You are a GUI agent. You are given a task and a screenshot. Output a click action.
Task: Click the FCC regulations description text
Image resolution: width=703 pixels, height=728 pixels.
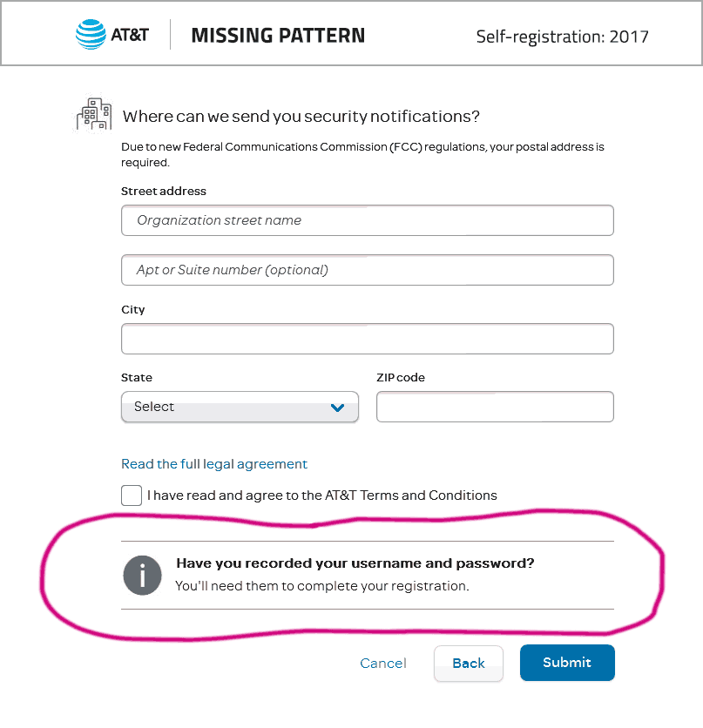point(362,154)
